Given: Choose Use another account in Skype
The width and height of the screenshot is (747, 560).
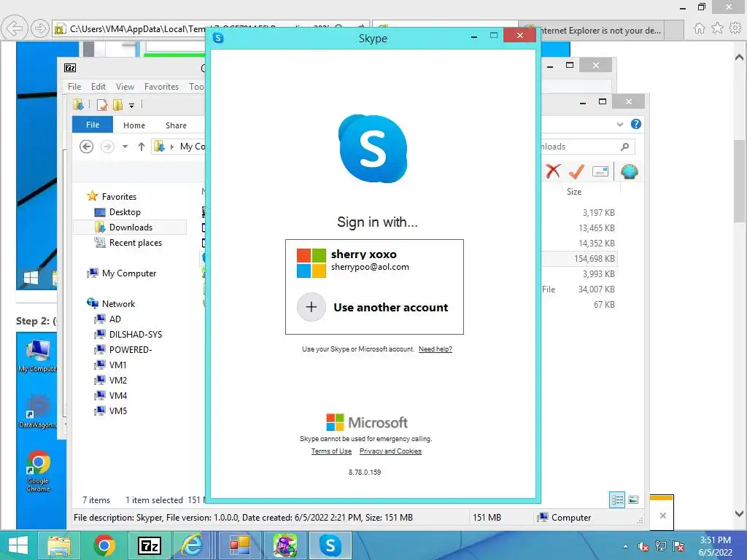Looking at the screenshot, I should click(x=374, y=307).
